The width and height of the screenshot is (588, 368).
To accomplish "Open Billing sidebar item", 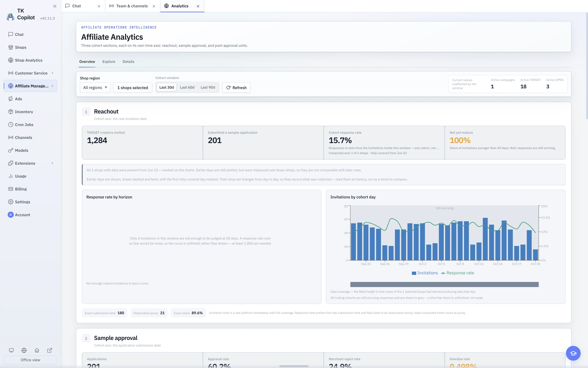I will coord(30,189).
